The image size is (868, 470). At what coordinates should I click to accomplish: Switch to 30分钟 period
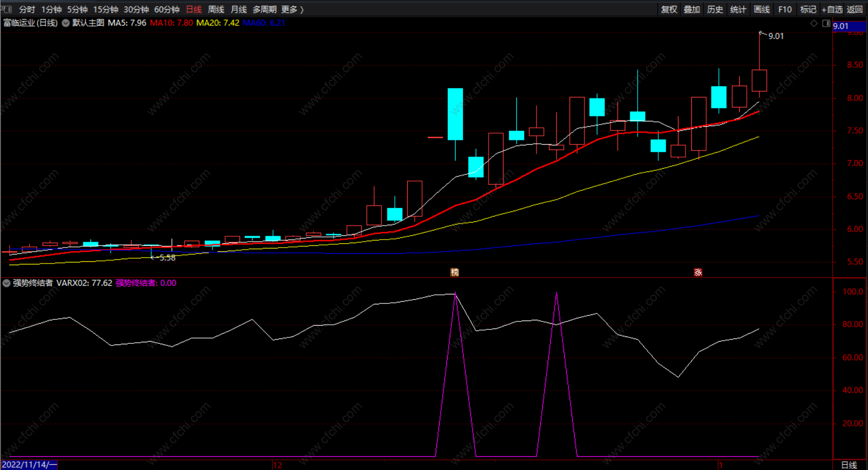pyautogui.click(x=136, y=9)
